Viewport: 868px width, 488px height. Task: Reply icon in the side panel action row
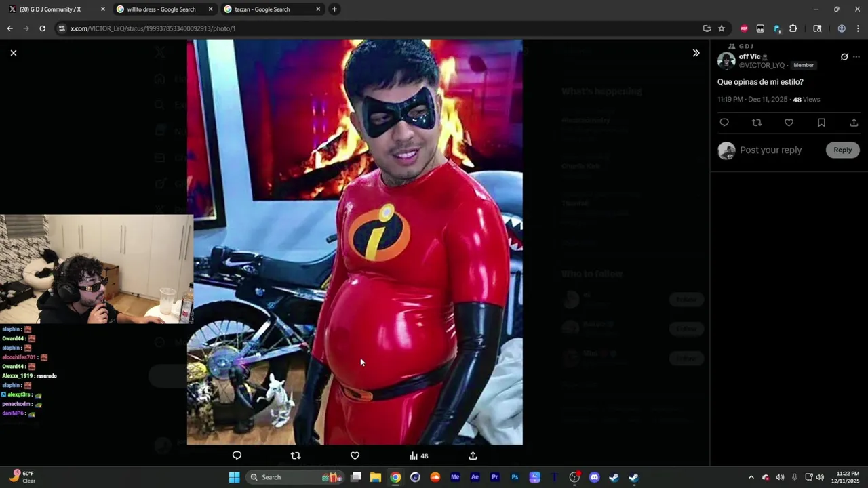point(724,123)
